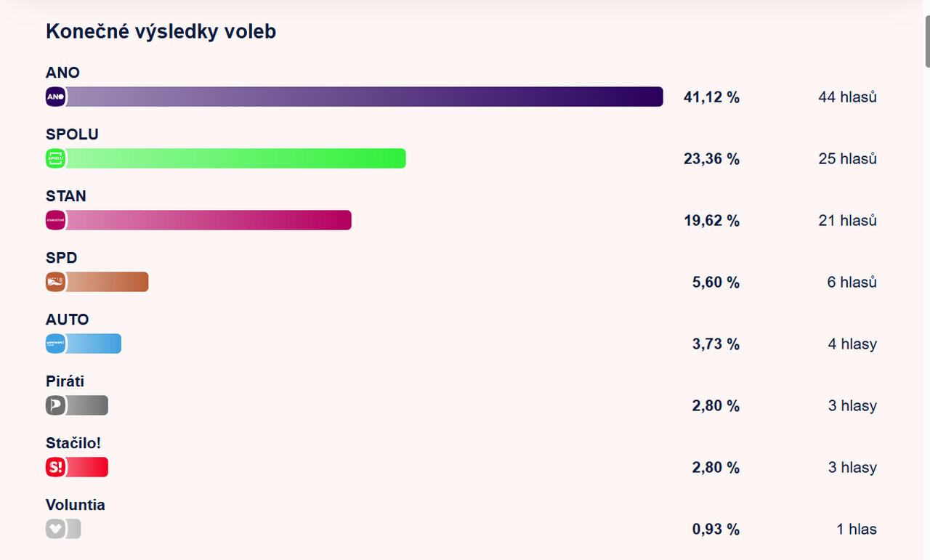
Task: Click the Voluntia '1 hlas' count
Action: (856, 529)
